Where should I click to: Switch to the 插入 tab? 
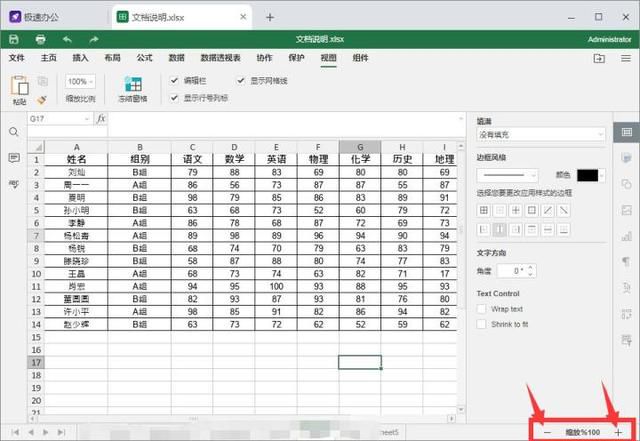point(80,58)
